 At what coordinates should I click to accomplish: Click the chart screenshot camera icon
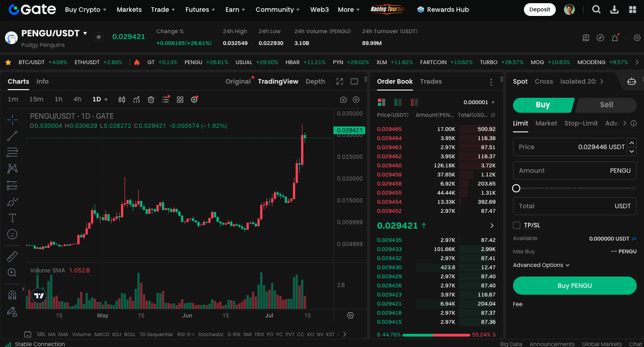pyautogui.click(x=343, y=100)
